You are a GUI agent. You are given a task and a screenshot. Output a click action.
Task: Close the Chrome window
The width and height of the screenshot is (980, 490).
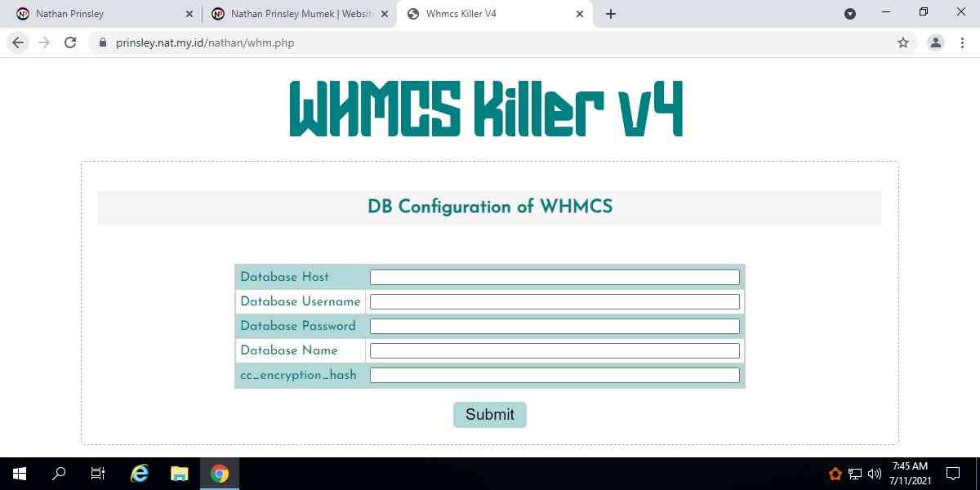(x=961, y=12)
